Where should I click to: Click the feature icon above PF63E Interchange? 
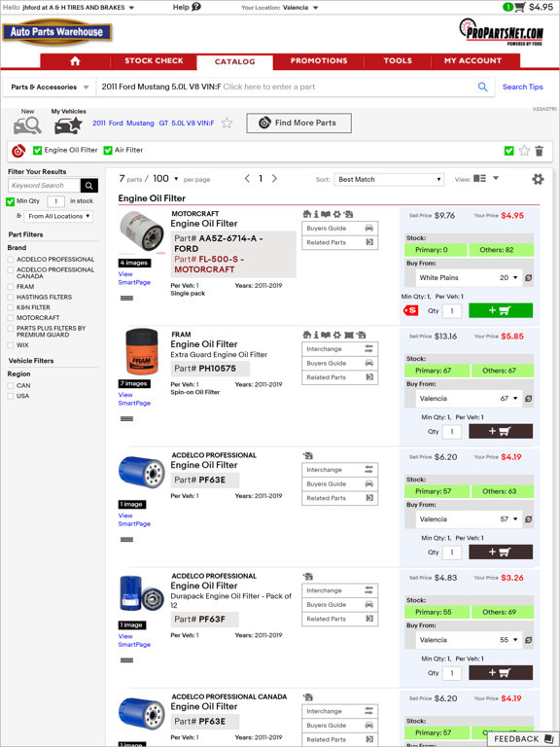coord(307,456)
